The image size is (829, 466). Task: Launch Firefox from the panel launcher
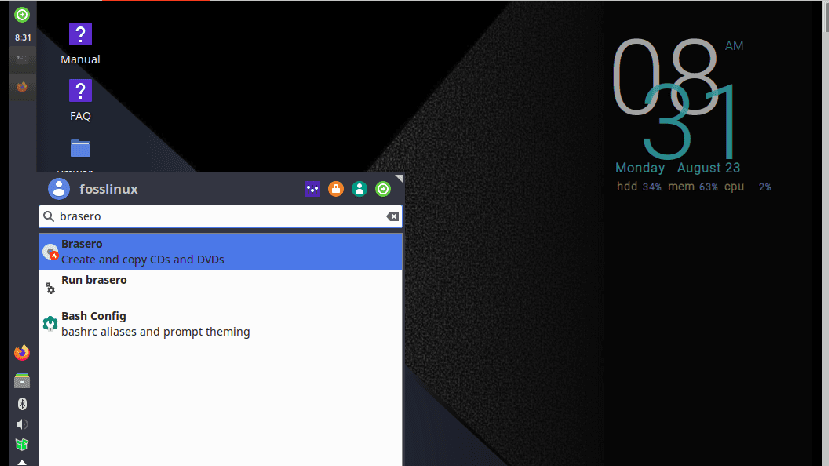[22, 353]
